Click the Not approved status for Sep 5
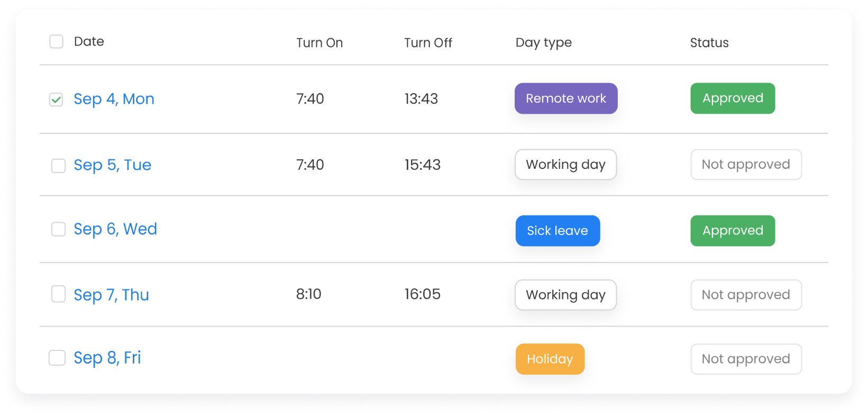This screenshot has height=416, width=868. point(746,165)
